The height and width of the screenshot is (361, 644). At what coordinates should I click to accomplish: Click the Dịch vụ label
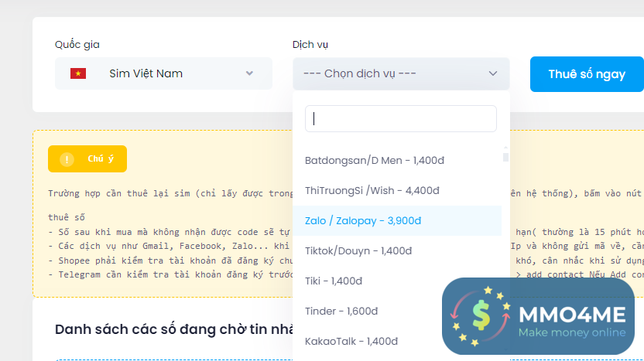(310, 45)
